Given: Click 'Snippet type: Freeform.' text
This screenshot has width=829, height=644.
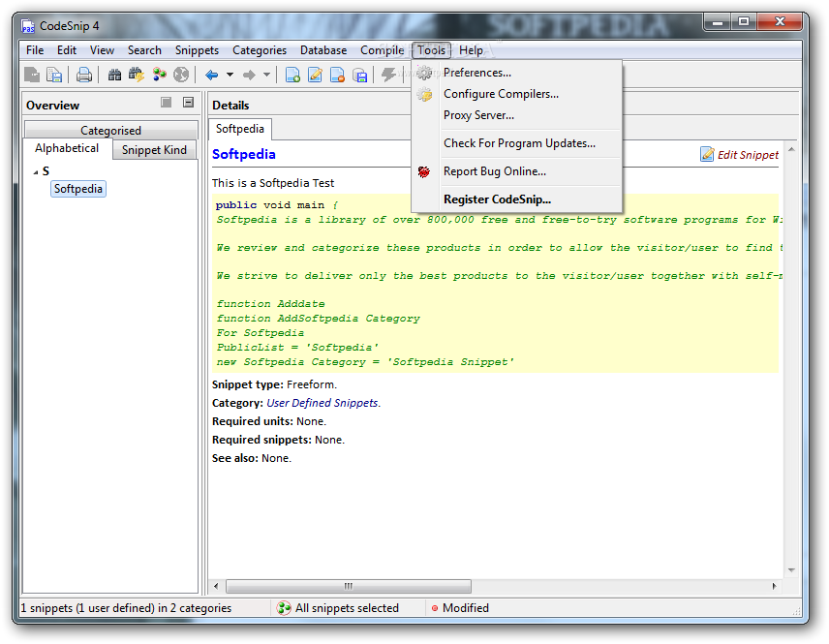Looking at the screenshot, I should 274,384.
